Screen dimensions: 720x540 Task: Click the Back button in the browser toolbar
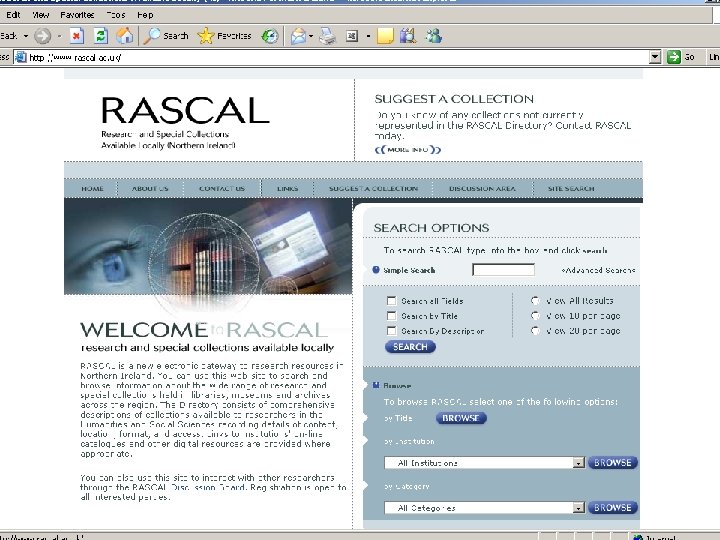(8, 36)
